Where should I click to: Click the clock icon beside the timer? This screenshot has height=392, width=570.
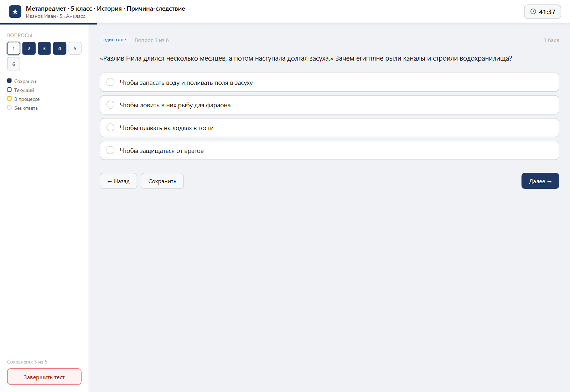coord(533,12)
